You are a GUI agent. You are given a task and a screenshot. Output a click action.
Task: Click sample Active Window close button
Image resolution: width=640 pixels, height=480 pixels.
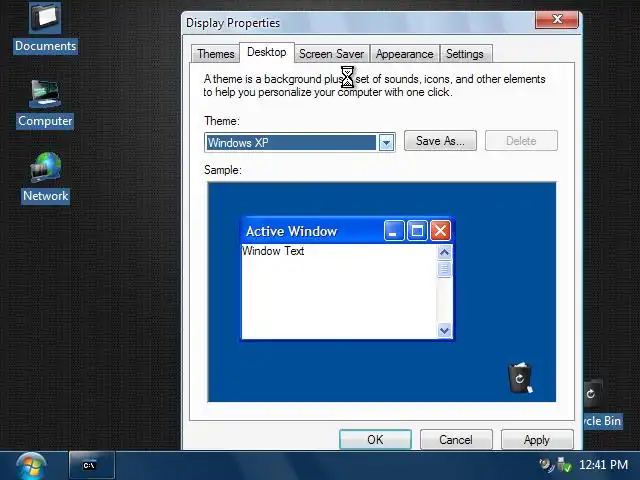440,231
